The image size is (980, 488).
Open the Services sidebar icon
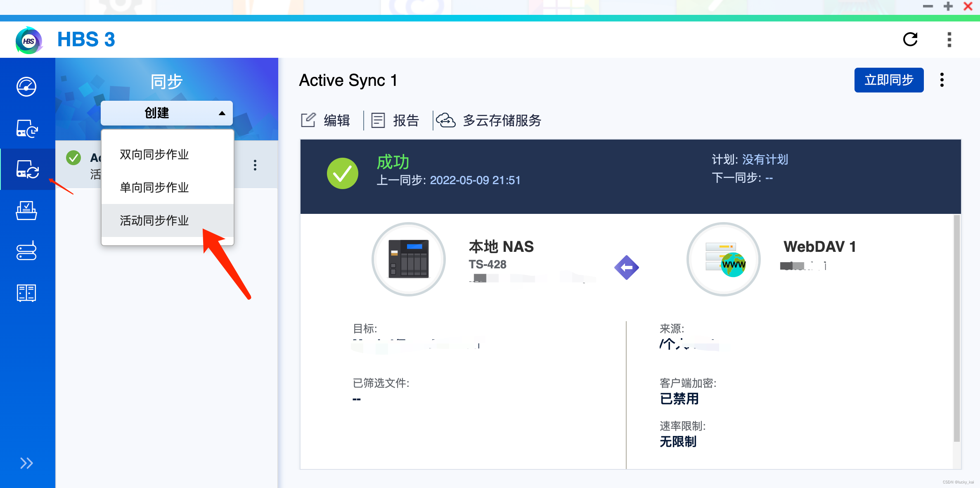[x=26, y=293]
